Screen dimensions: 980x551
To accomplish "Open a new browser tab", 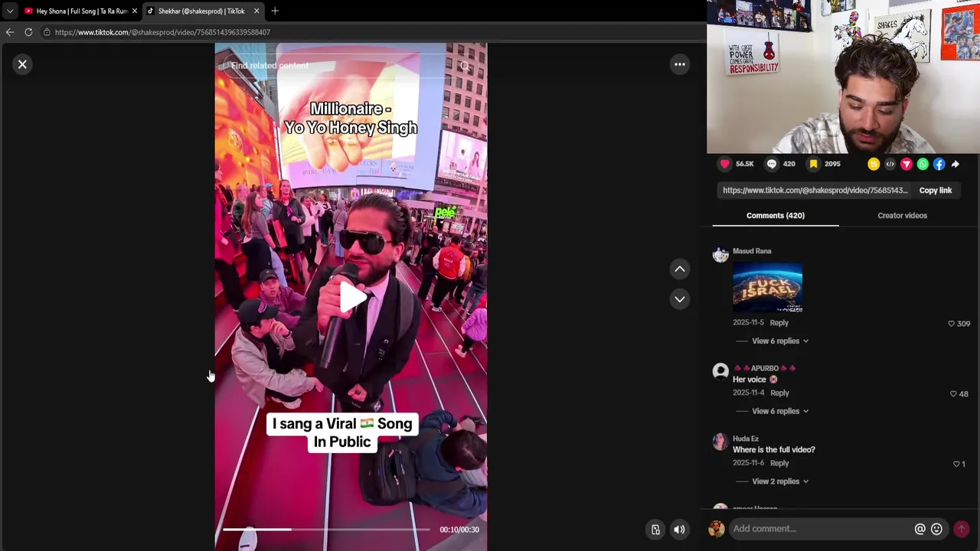I will point(275,11).
